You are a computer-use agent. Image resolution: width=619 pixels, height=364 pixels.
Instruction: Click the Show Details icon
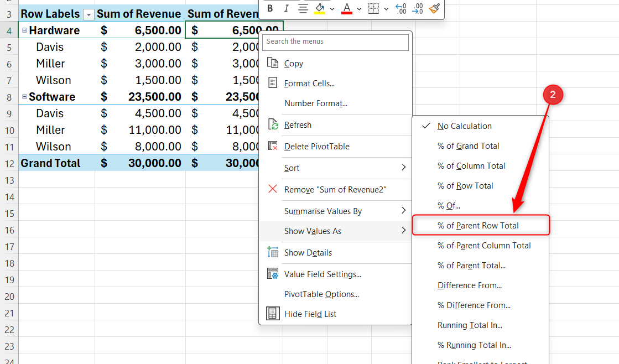(x=273, y=252)
